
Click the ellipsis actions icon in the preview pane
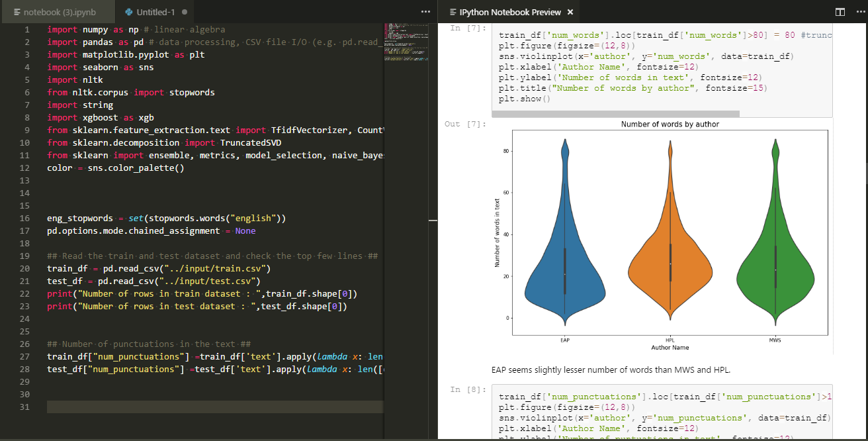[859, 11]
